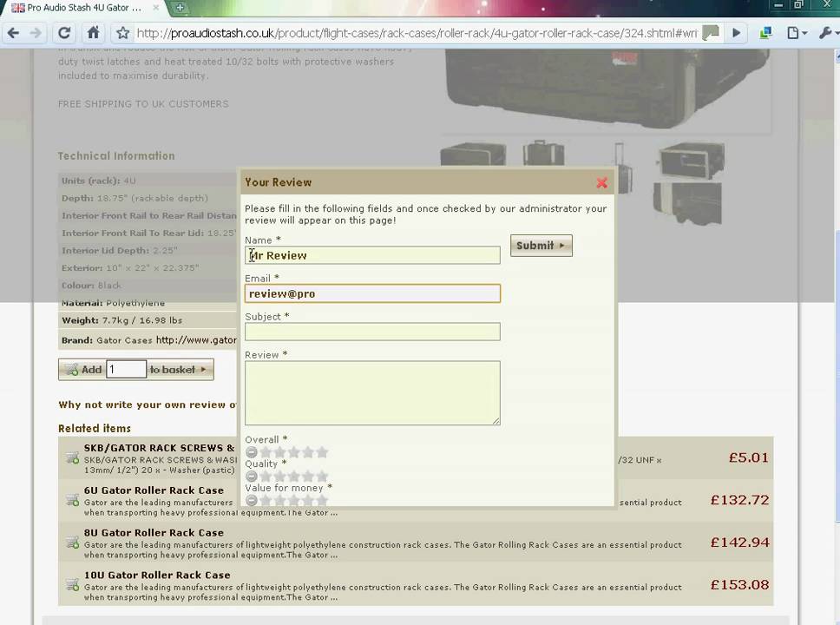Open the wrench settings menu
This screenshot has width=840, height=625.
pyautogui.click(x=828, y=33)
